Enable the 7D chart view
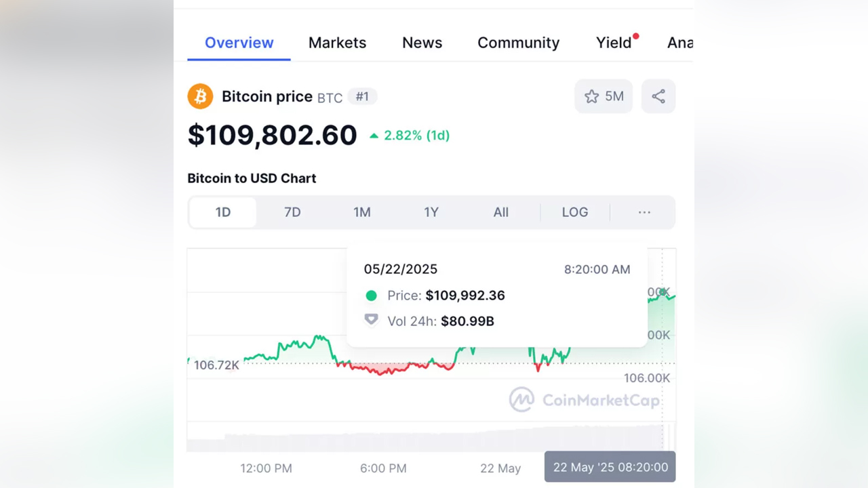Image resolution: width=868 pixels, height=488 pixels. (x=292, y=212)
